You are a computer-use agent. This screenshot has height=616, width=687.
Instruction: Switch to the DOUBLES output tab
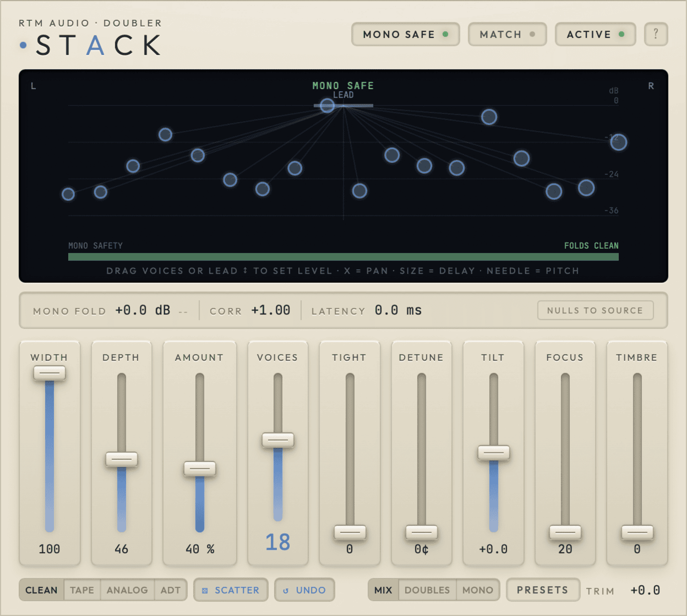(427, 590)
